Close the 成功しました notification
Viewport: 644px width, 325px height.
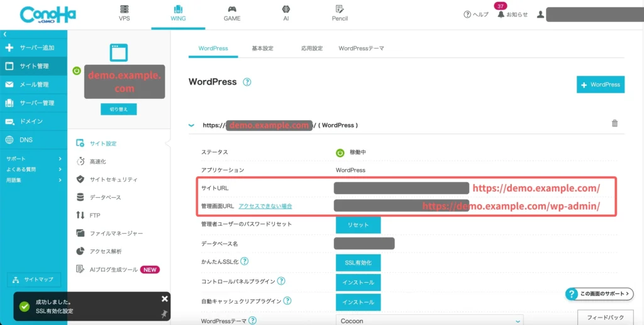point(165,299)
